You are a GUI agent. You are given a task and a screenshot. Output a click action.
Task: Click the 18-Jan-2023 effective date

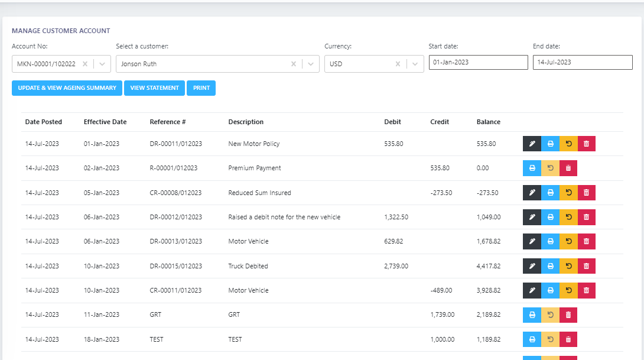coord(102,339)
